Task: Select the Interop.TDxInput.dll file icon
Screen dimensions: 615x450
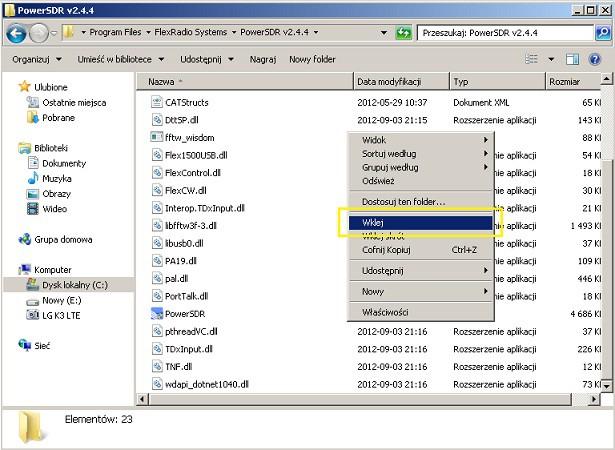Action: pyautogui.click(x=157, y=208)
